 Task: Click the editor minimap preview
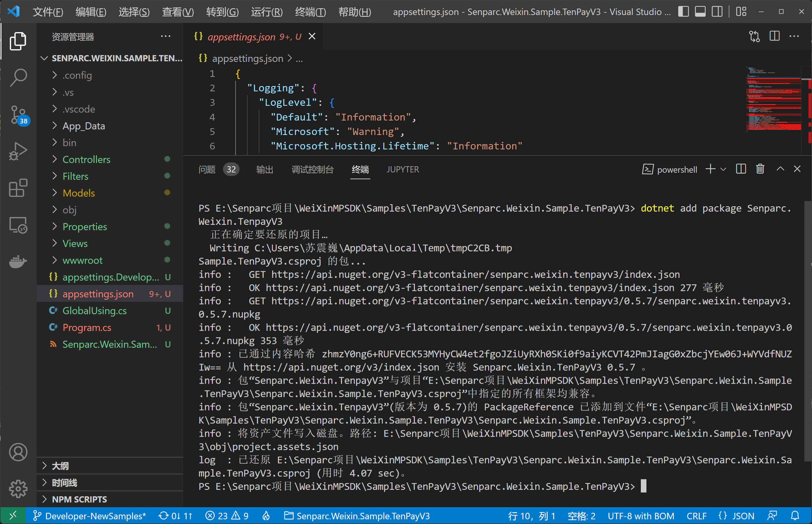click(774, 99)
